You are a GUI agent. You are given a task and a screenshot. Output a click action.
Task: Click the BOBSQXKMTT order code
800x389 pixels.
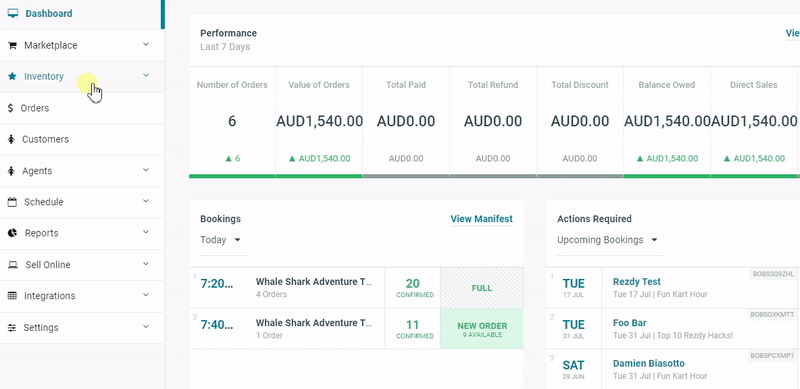(772, 315)
